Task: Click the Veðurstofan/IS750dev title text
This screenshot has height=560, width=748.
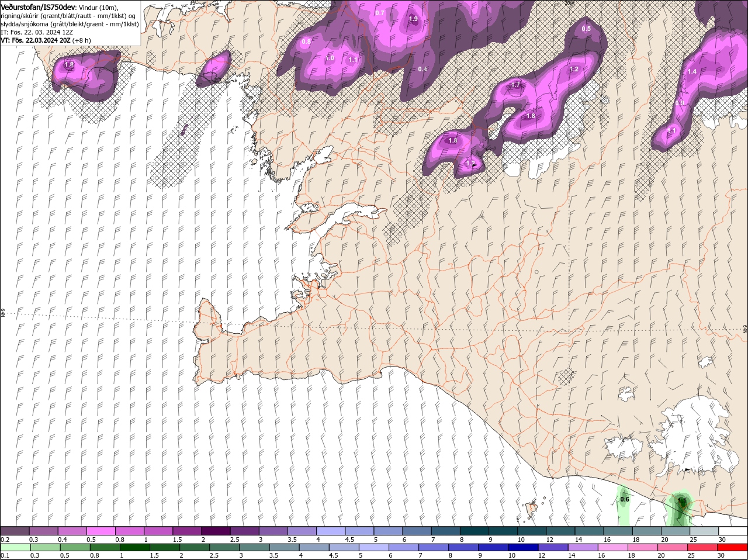Action: click(38, 6)
